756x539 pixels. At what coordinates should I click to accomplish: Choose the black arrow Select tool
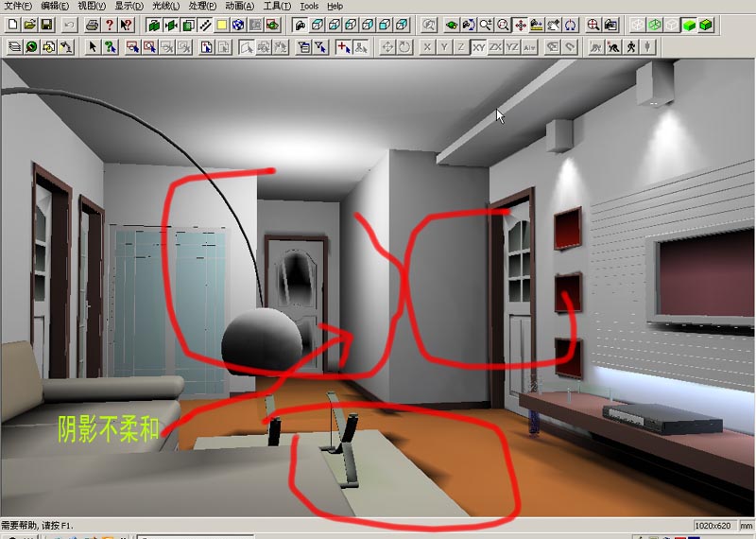pos(93,46)
